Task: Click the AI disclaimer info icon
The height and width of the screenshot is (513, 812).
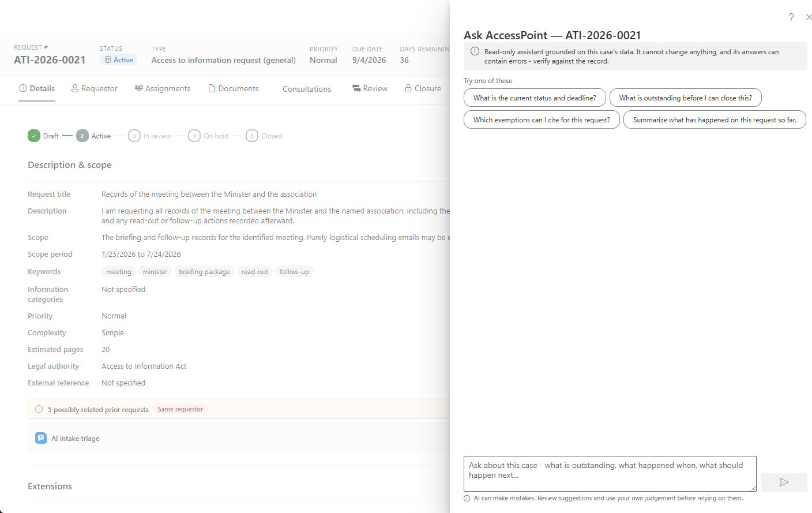Action: pos(467,498)
